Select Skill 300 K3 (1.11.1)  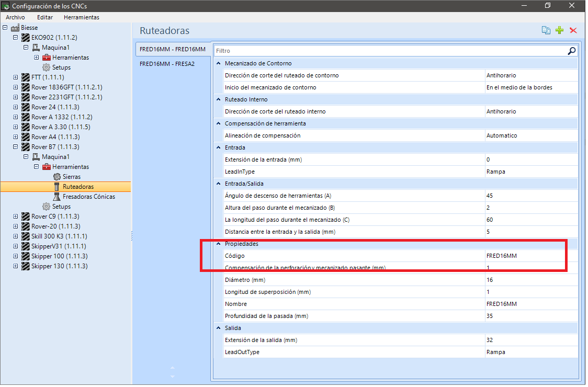click(x=59, y=236)
